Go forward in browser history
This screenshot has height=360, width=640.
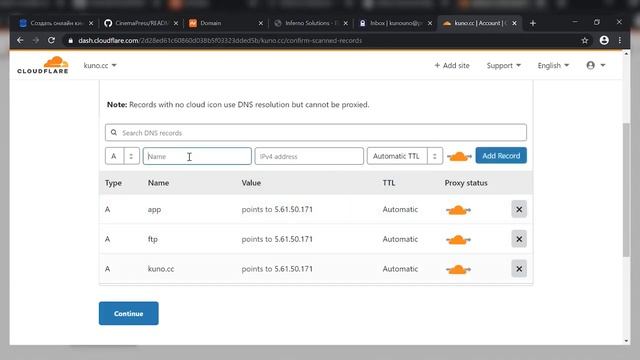pyautogui.click(x=36, y=40)
